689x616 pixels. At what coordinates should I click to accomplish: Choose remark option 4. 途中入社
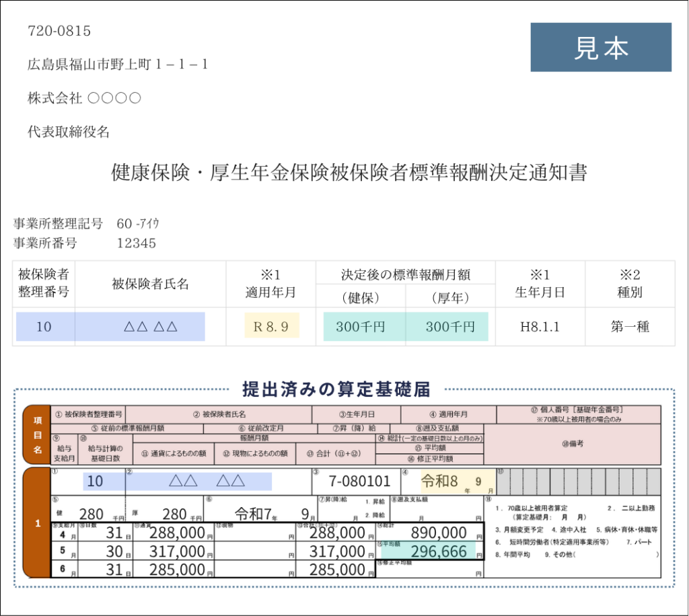tap(569, 529)
